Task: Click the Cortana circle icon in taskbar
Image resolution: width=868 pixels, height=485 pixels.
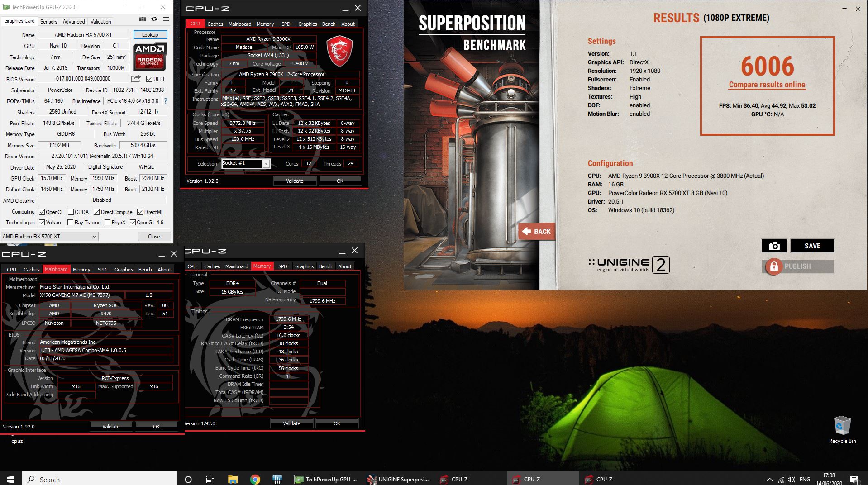Action: (x=188, y=479)
